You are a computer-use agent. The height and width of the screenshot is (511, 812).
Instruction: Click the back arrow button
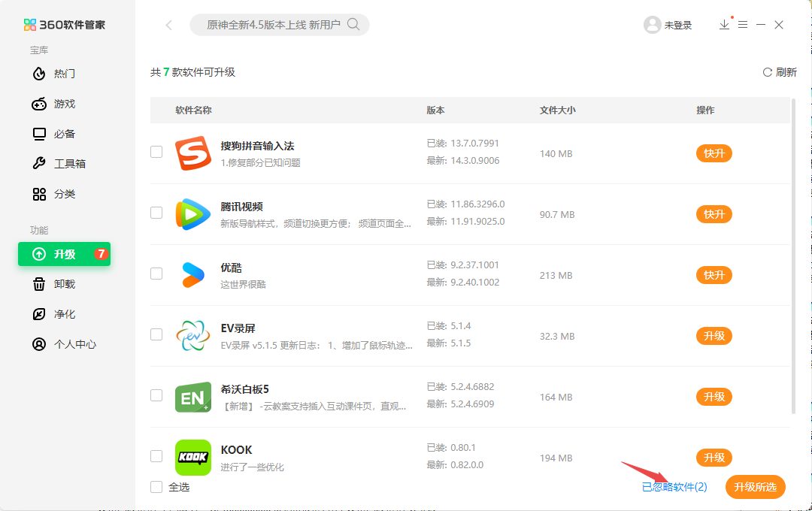[x=169, y=25]
